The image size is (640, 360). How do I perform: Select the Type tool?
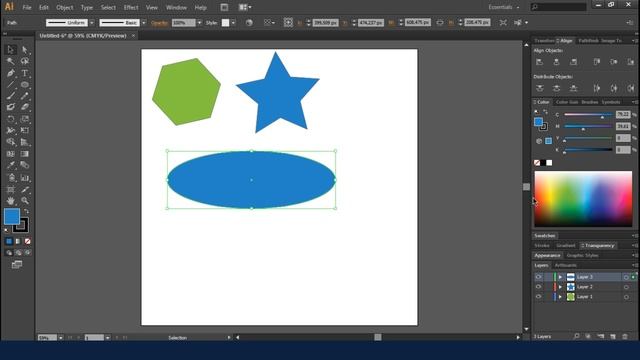coord(25,73)
